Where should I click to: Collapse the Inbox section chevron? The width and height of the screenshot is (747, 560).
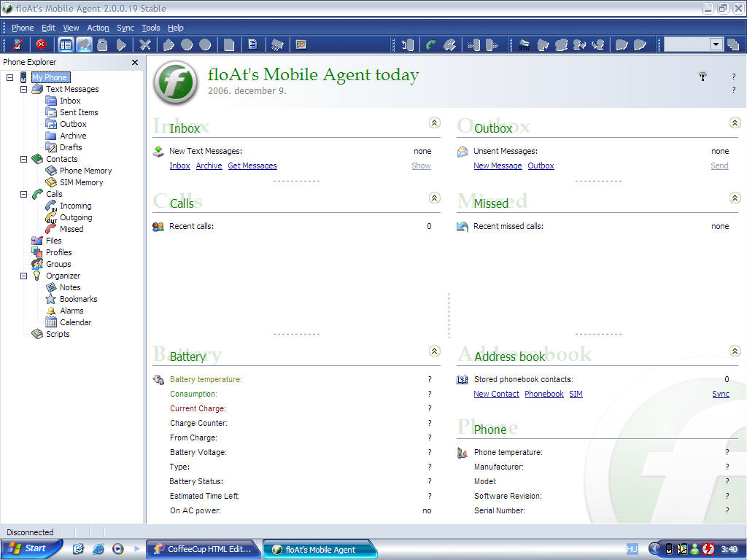coord(435,123)
